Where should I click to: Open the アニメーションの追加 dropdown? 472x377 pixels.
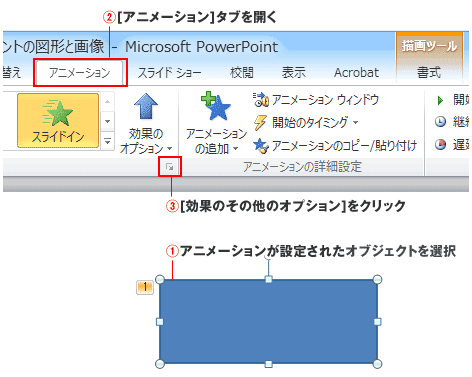tap(216, 142)
